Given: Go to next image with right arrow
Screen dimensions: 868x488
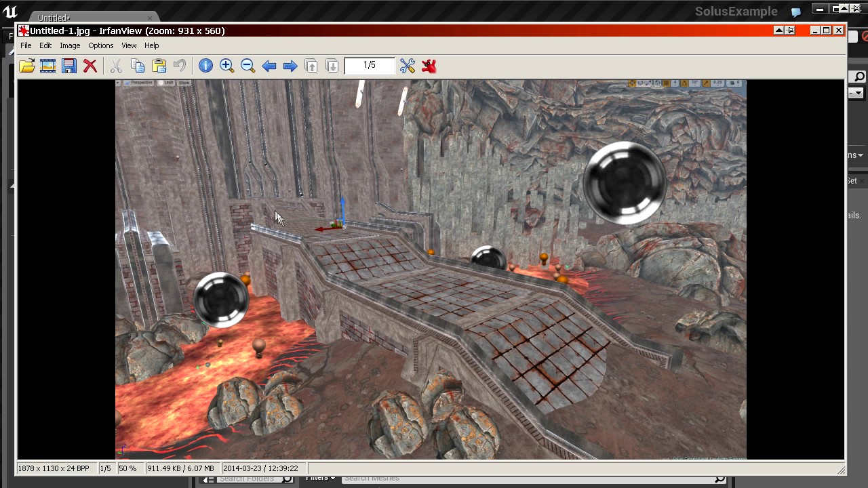Looking at the screenshot, I should (x=290, y=66).
